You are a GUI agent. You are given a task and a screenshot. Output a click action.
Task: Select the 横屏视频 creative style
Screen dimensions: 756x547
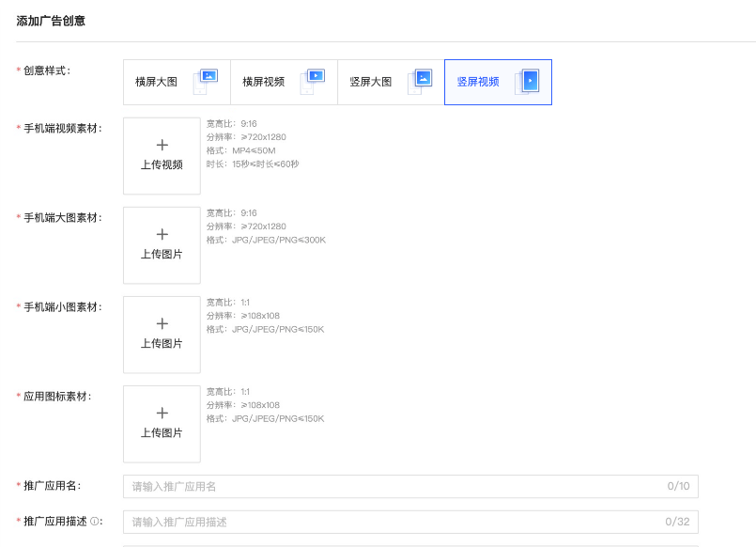283,82
